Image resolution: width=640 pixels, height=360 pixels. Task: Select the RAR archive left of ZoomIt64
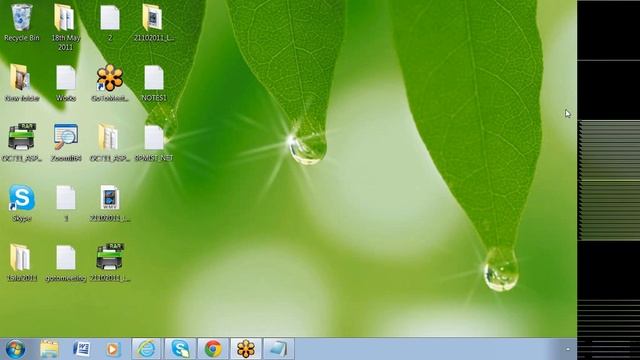pyautogui.click(x=22, y=142)
